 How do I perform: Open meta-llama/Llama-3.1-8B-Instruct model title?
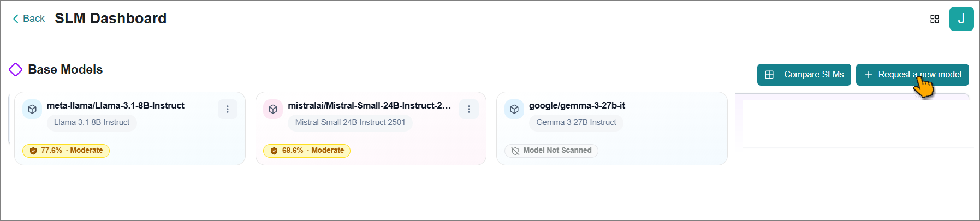(116, 105)
